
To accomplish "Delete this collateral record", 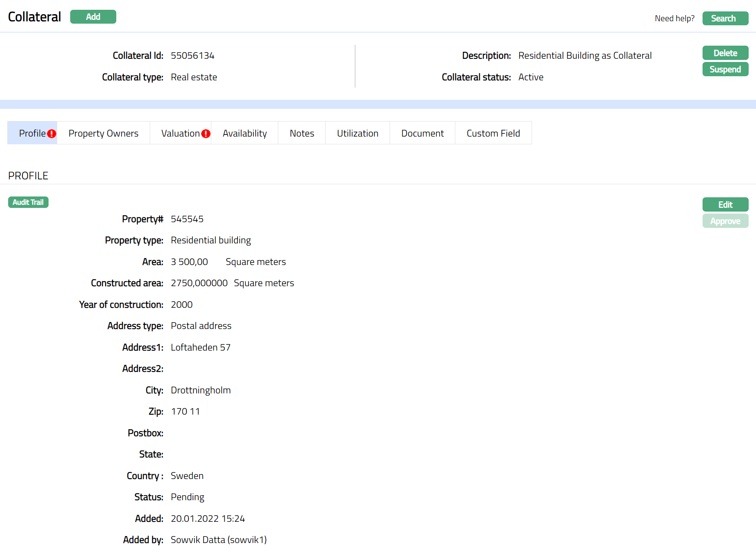I will tap(725, 53).
